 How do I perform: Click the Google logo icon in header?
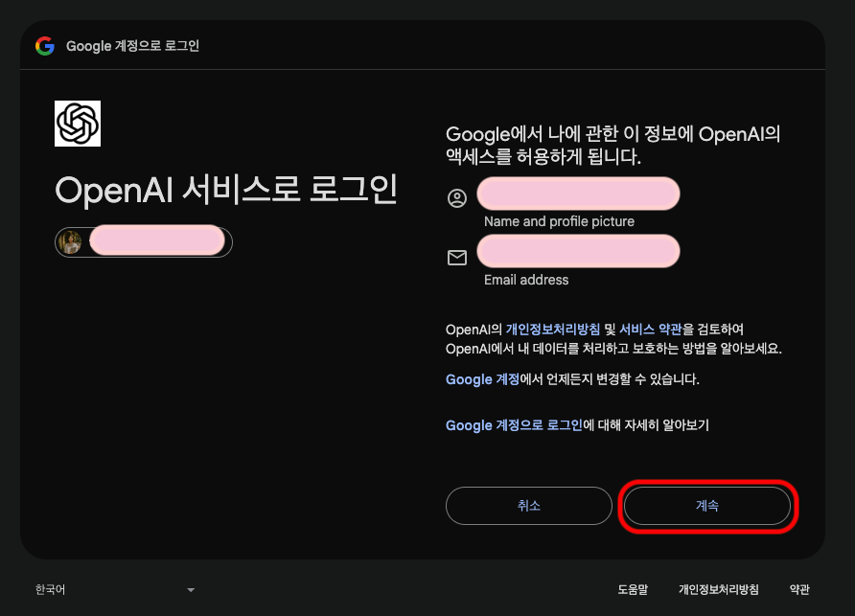[x=45, y=46]
